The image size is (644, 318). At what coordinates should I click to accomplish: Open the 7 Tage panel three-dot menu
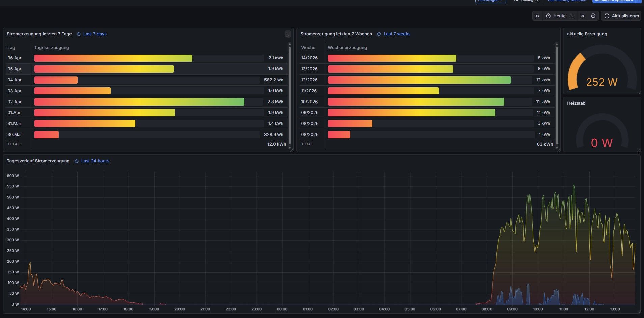pyautogui.click(x=288, y=34)
